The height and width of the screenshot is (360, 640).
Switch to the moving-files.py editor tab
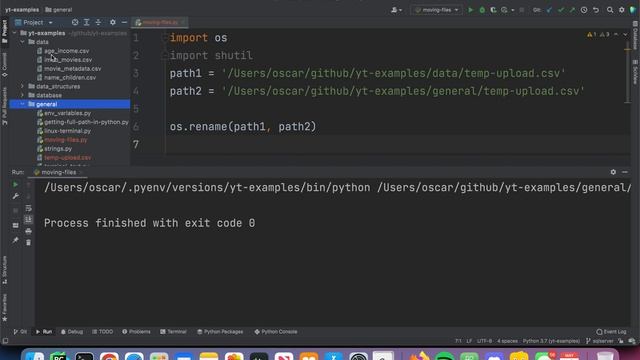click(x=160, y=22)
